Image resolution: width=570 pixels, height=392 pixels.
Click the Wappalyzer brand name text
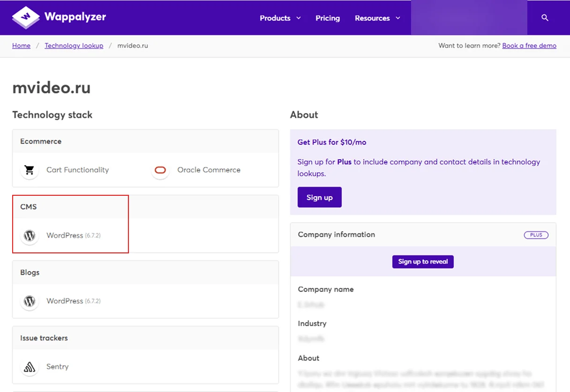75,17
